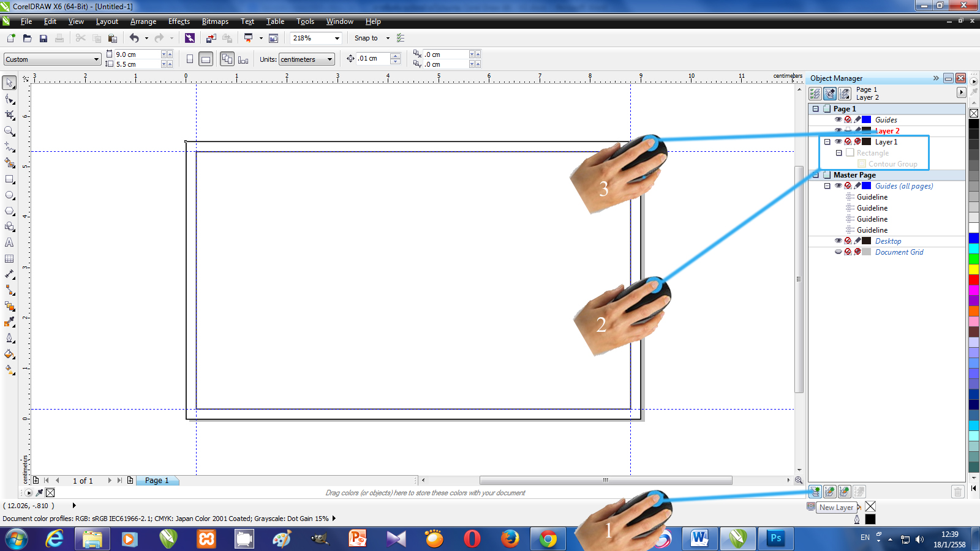Activate the Text tool
The height and width of the screenshot is (551, 980).
pyautogui.click(x=10, y=242)
